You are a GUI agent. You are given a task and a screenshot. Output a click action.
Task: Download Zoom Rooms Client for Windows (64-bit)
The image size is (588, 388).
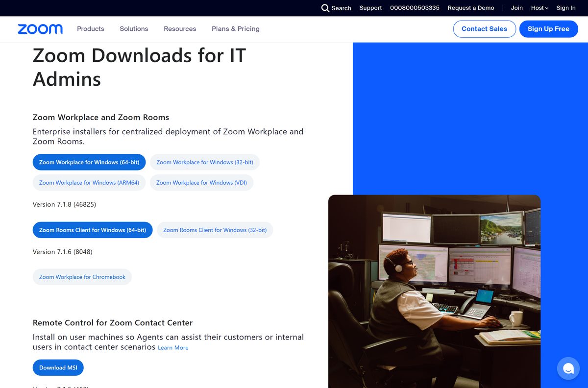coord(93,230)
